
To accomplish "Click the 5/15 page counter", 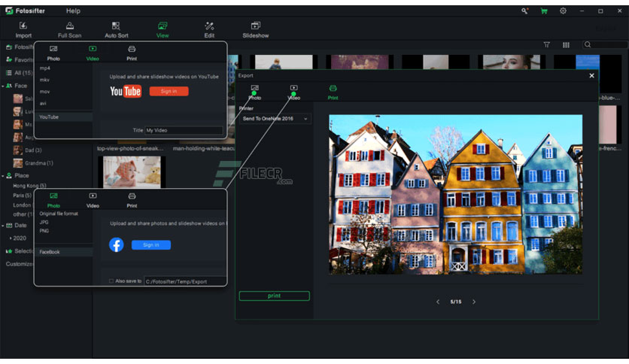I will pos(456,302).
